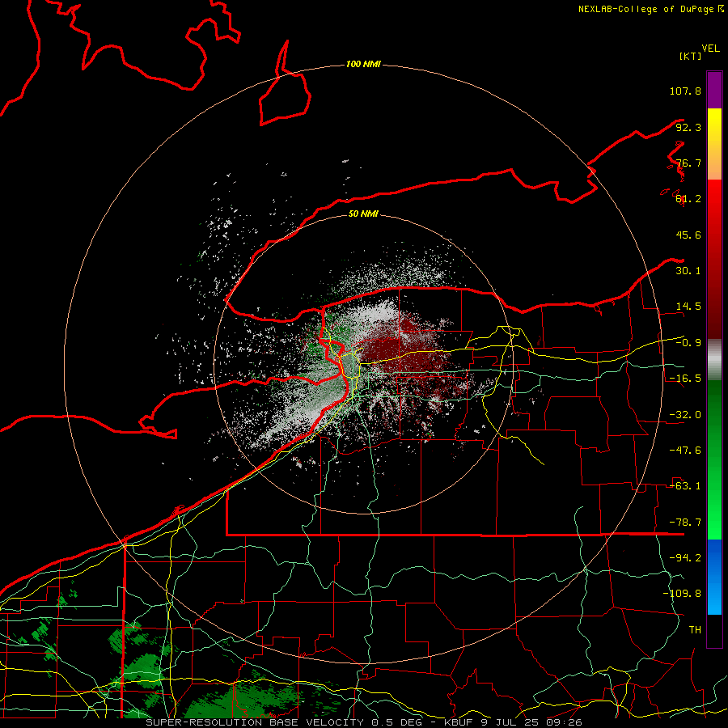This screenshot has width=728, height=728.
Task: Click the VEL legend title
Action: [711, 49]
